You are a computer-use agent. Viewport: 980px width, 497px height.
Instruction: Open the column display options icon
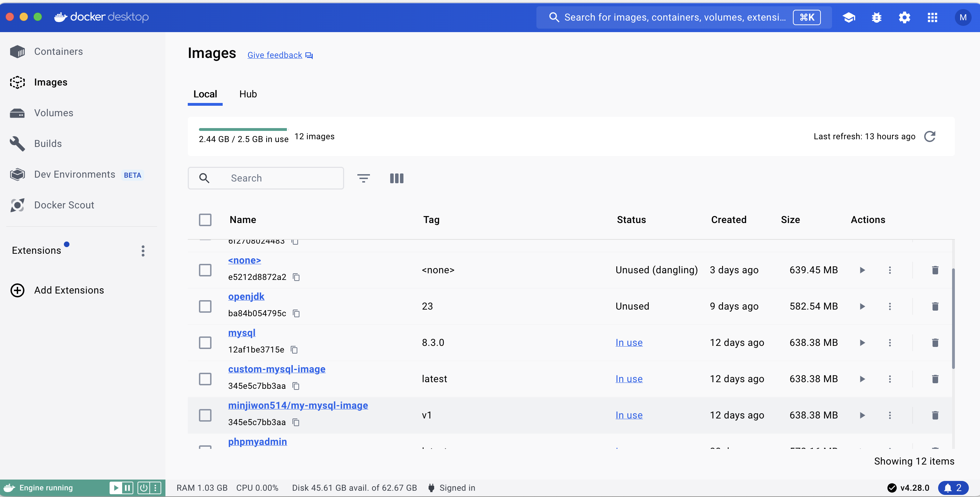click(x=396, y=178)
